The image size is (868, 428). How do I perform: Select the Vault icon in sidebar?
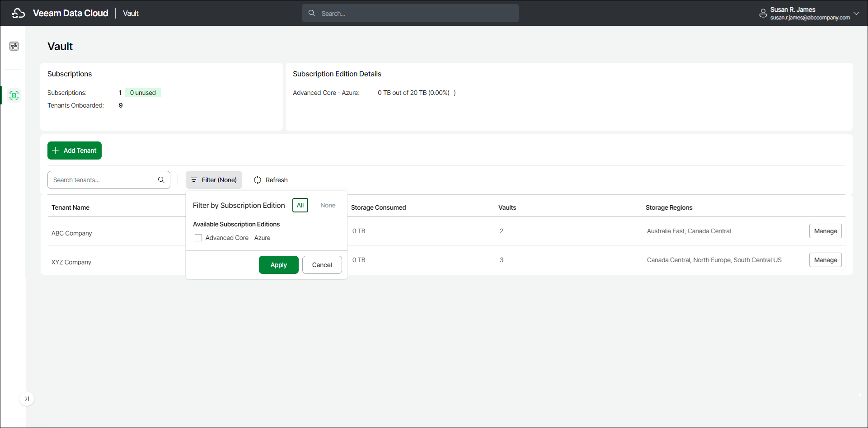pyautogui.click(x=14, y=95)
